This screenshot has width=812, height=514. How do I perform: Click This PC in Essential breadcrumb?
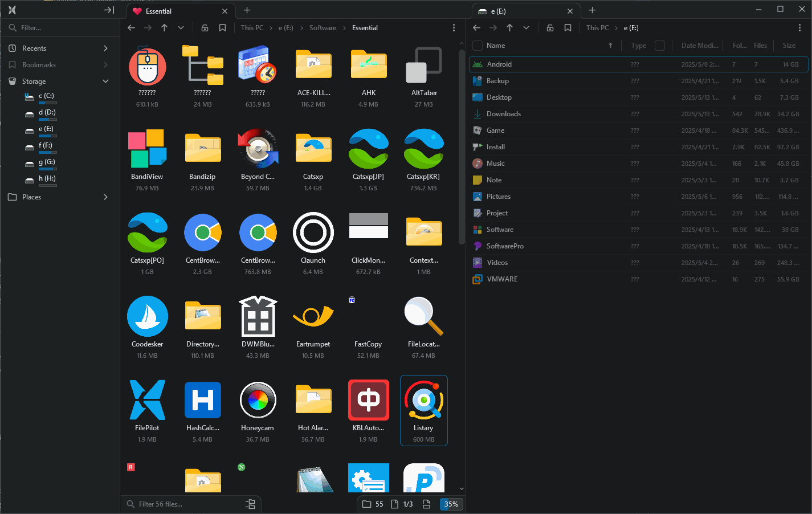coord(252,28)
